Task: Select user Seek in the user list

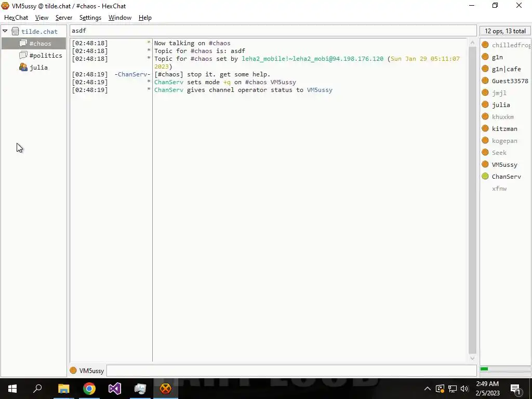Action: (499, 153)
